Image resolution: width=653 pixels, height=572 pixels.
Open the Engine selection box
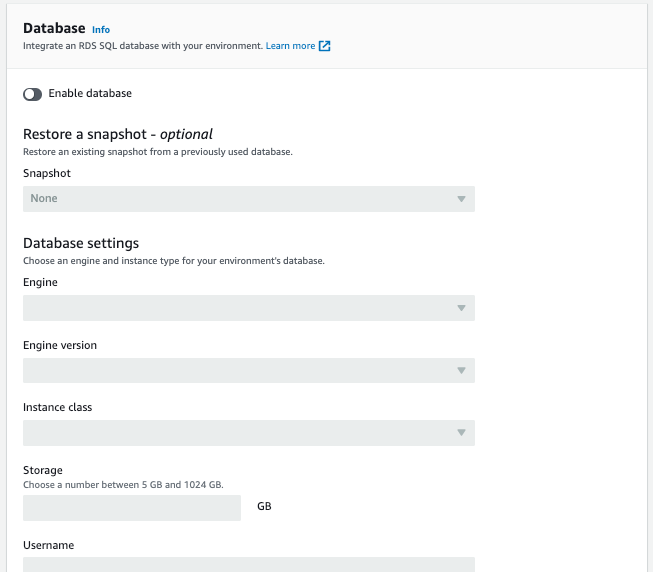click(x=240, y=308)
